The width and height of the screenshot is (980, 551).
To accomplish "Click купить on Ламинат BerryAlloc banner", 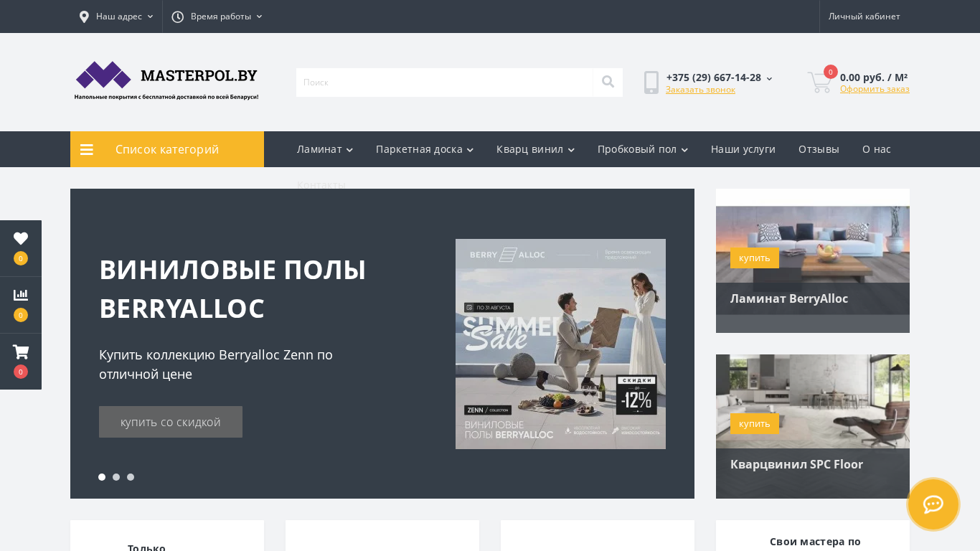I will [755, 258].
